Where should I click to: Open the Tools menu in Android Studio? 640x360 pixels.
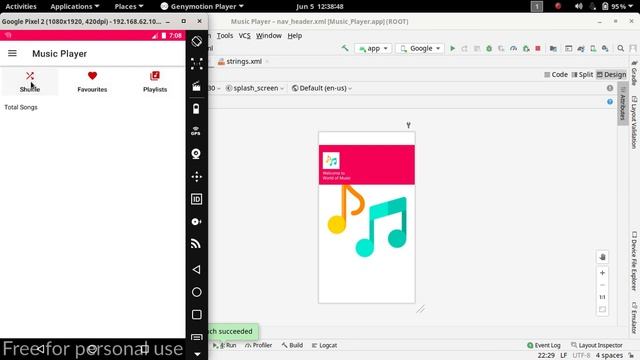[224, 36]
